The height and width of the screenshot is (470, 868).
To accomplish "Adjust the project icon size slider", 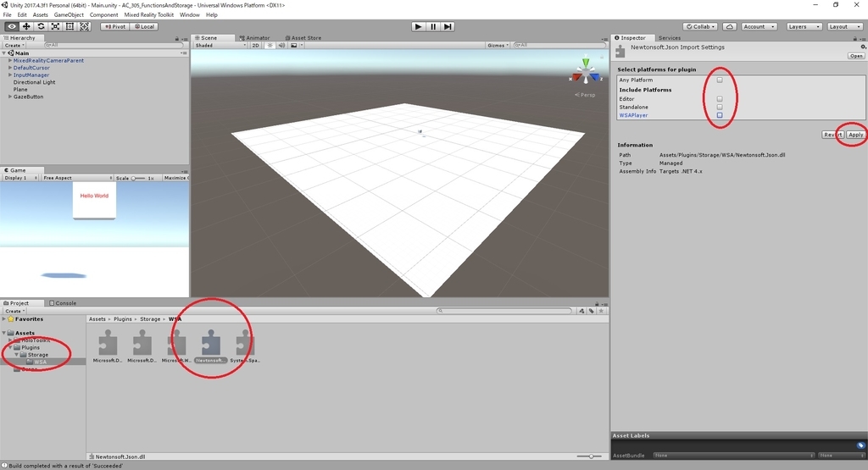I will coord(590,456).
